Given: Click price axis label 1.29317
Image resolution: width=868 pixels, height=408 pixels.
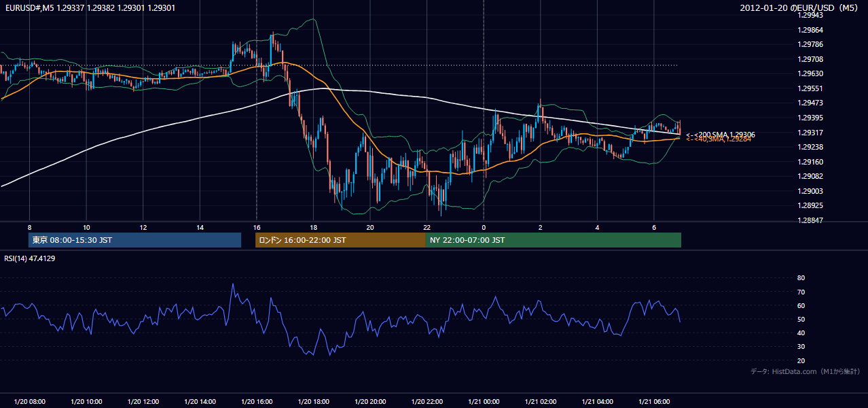Looking at the screenshot, I should tap(811, 133).
